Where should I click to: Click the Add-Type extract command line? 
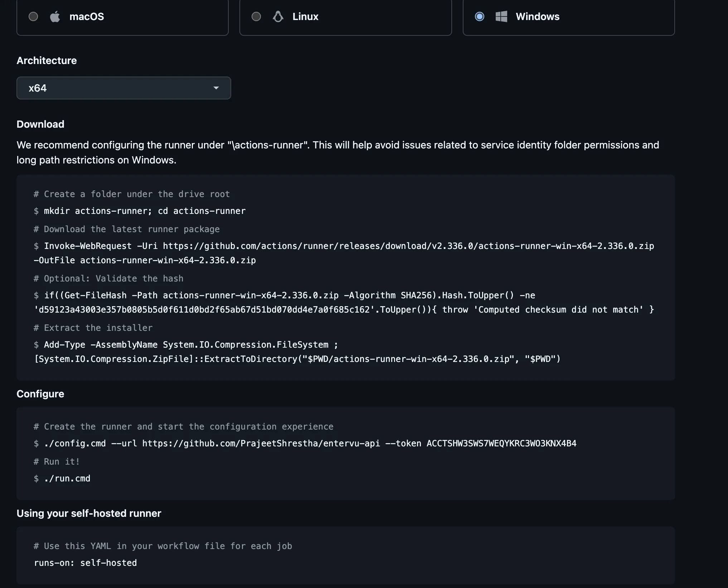[297, 352]
